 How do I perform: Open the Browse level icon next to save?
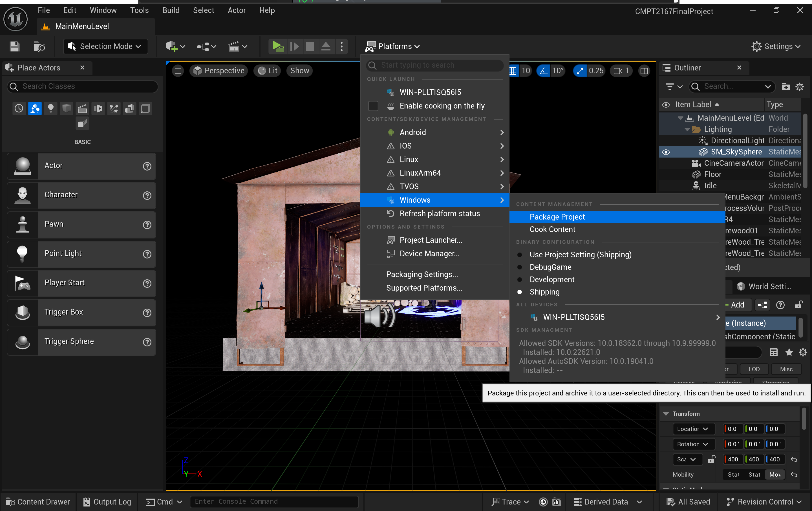(x=39, y=46)
